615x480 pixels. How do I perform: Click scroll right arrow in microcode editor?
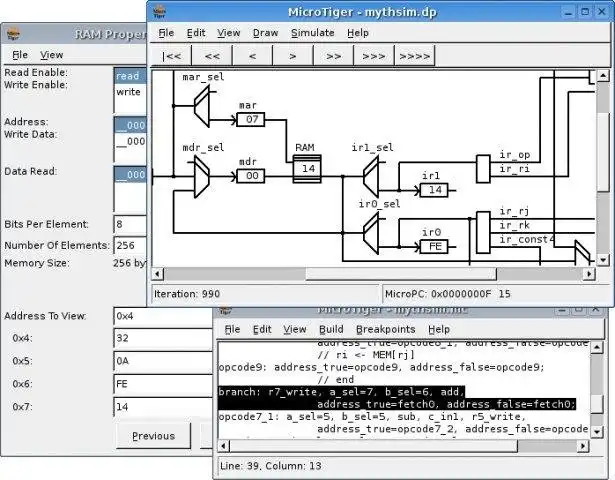tap(583, 446)
